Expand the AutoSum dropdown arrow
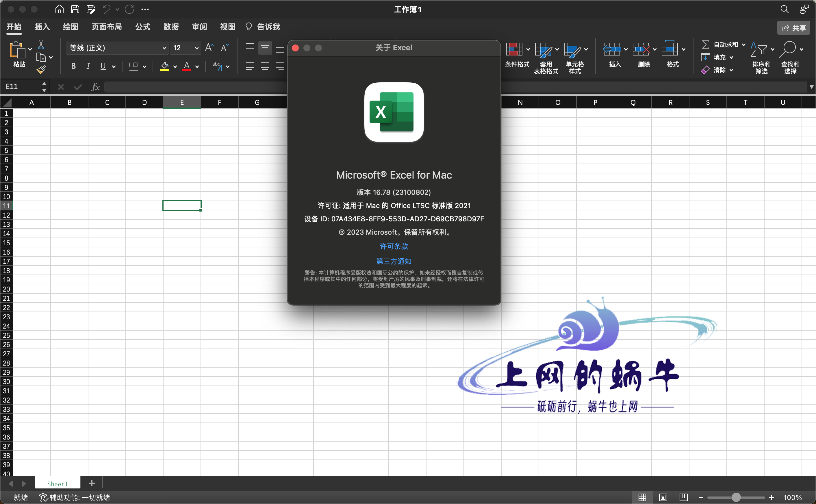The image size is (816, 504). pos(744,45)
